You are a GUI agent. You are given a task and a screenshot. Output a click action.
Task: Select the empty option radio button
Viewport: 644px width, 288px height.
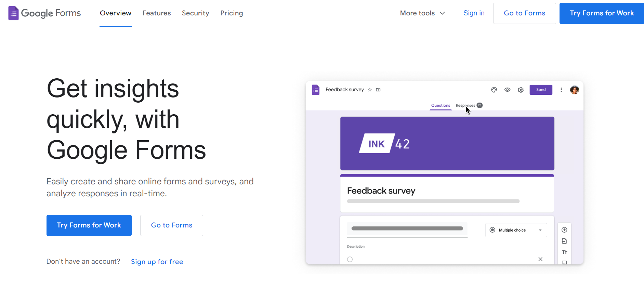pos(350,259)
